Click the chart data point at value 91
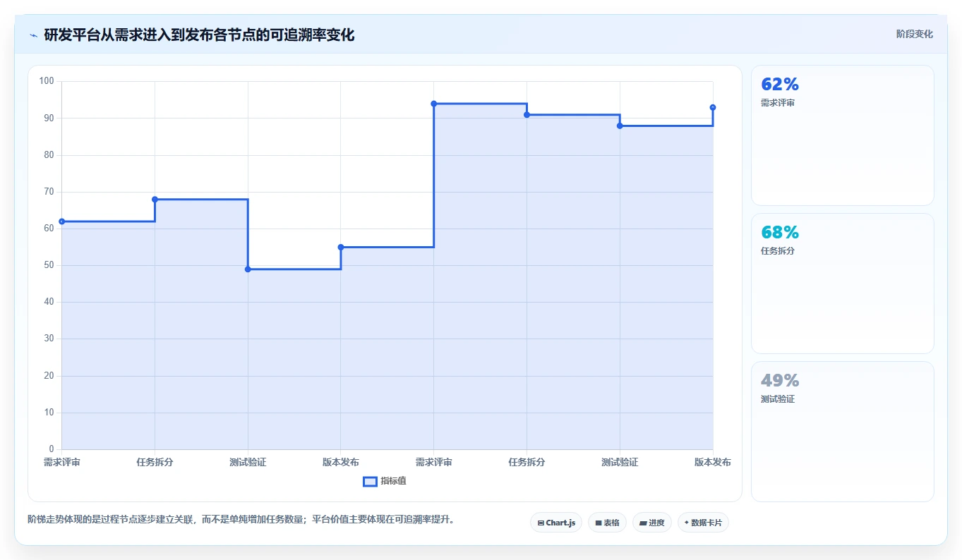 tap(527, 115)
